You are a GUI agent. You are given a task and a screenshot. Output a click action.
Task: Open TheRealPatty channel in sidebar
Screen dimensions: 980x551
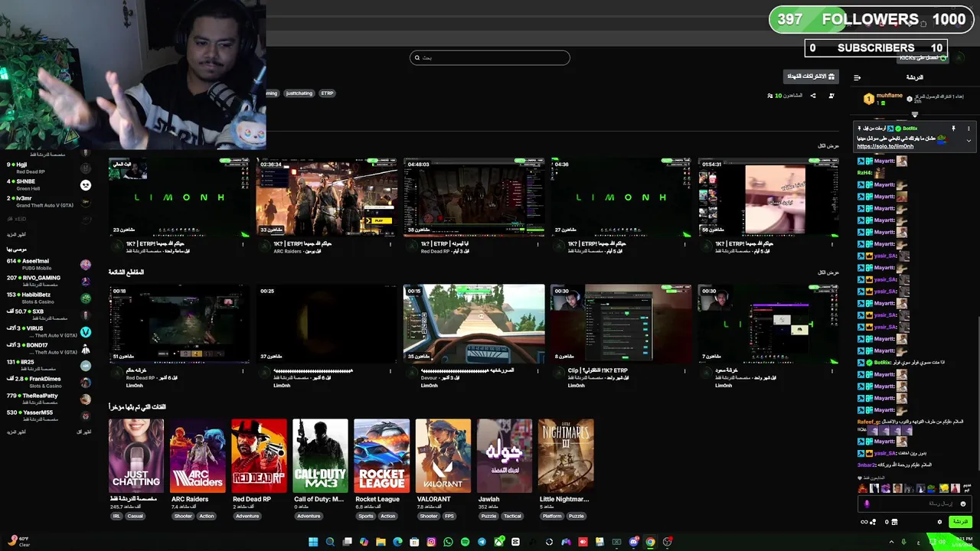[47, 399]
